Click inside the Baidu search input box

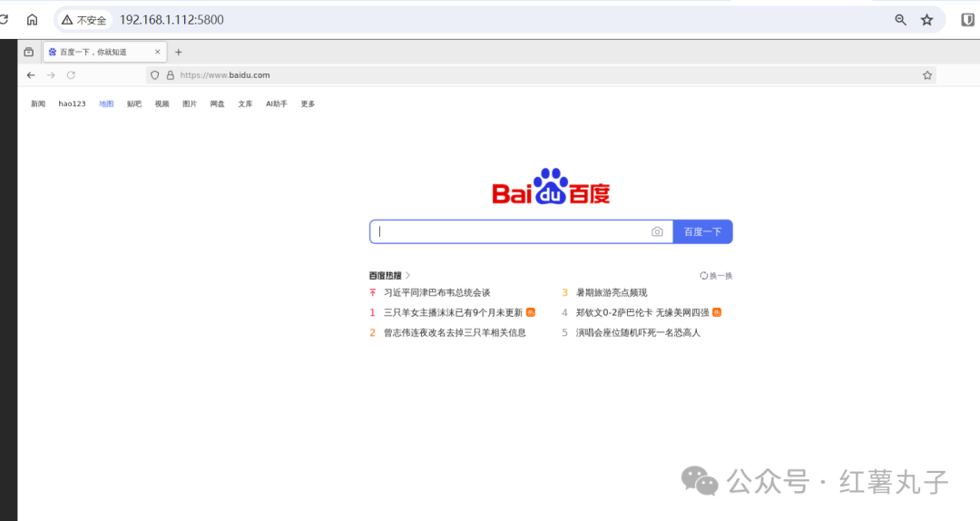click(x=508, y=232)
